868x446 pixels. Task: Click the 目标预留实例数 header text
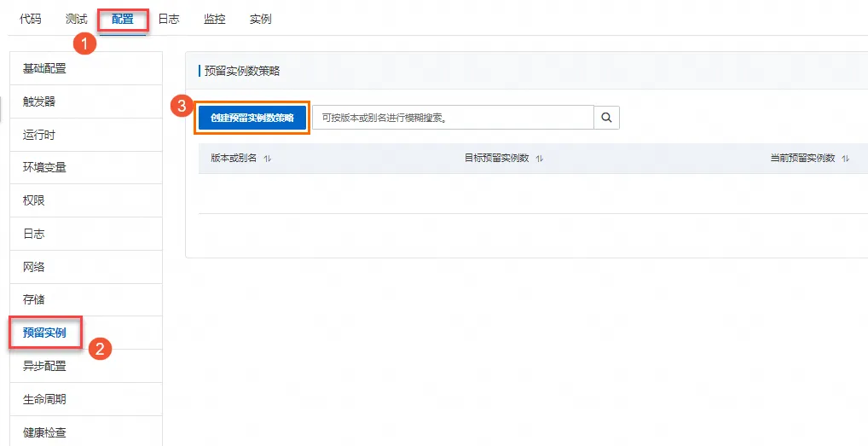[x=496, y=159]
